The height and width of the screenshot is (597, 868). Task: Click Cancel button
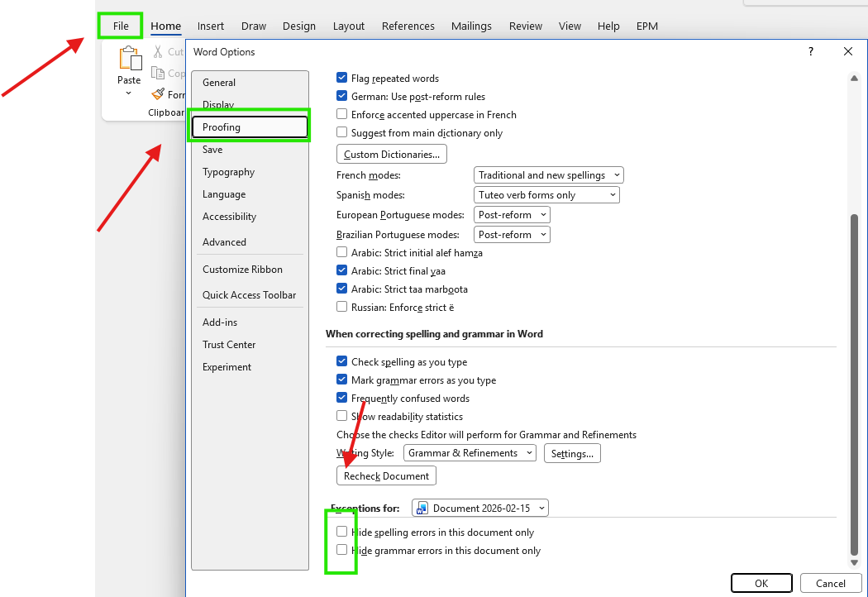(830, 583)
